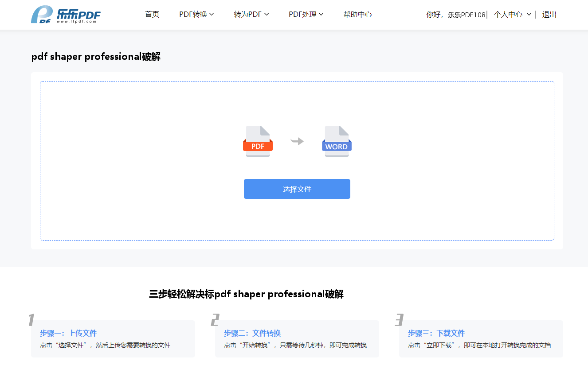The width and height of the screenshot is (588, 369).
Task: Click the 乐乐PDF108 username greeting
Action: pos(466,15)
